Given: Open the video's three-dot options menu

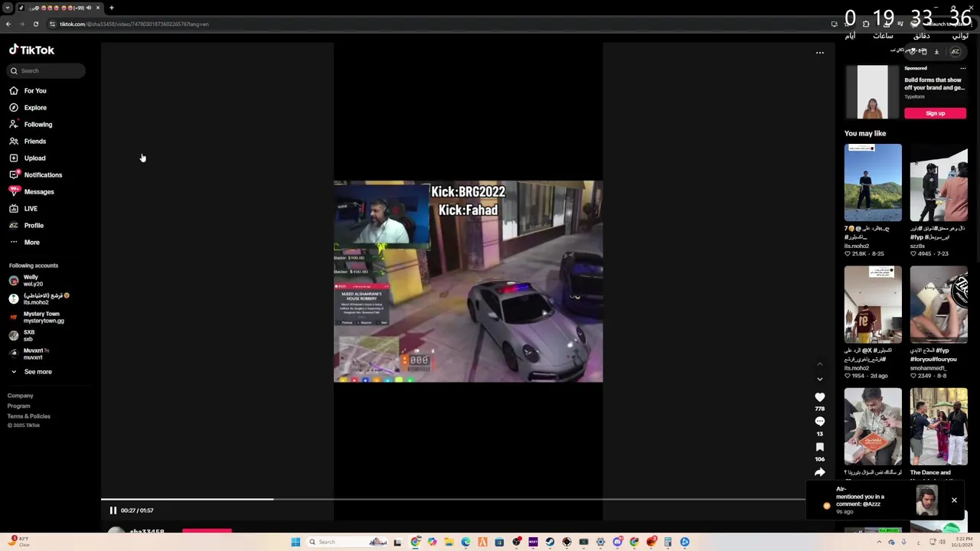Looking at the screenshot, I should pos(820,53).
